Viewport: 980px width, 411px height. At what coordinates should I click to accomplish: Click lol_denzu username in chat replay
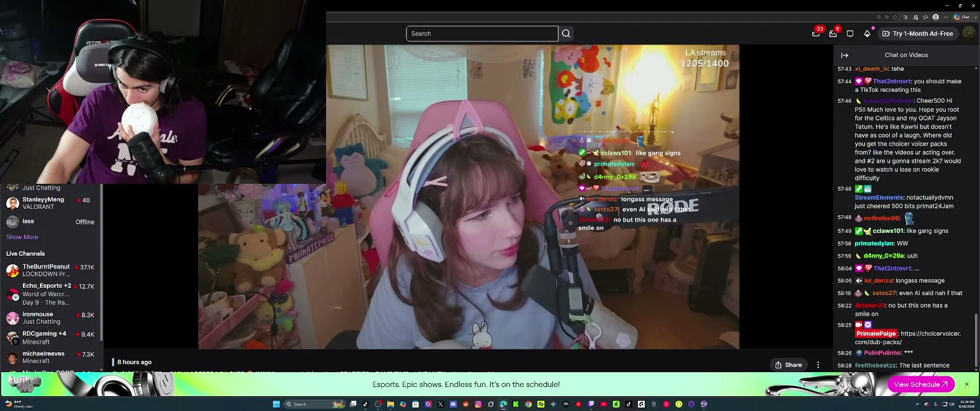pyautogui.click(x=878, y=281)
